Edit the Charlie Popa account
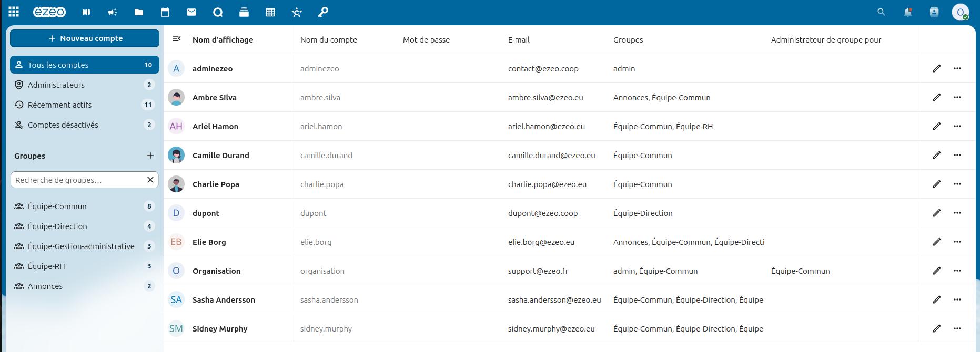 coord(937,184)
